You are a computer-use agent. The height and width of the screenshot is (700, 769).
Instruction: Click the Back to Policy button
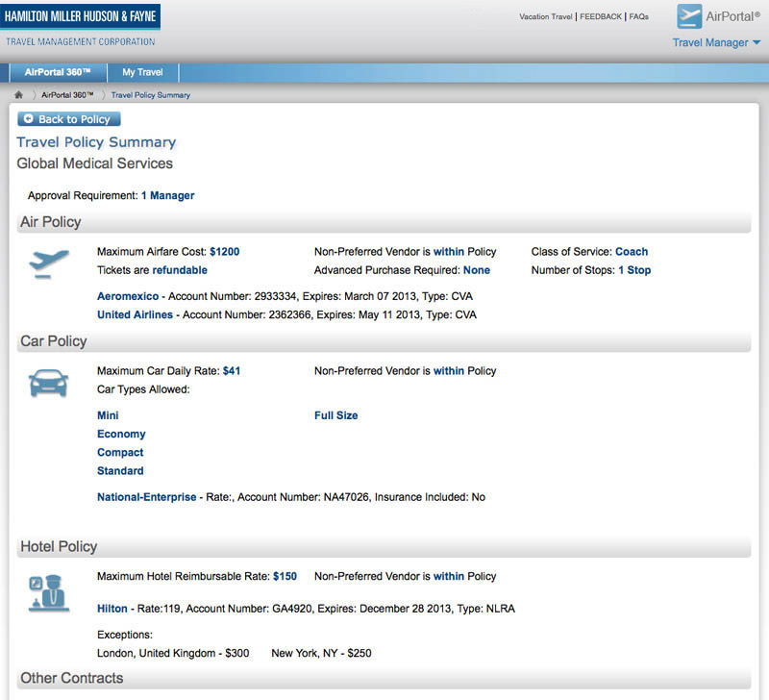point(69,119)
